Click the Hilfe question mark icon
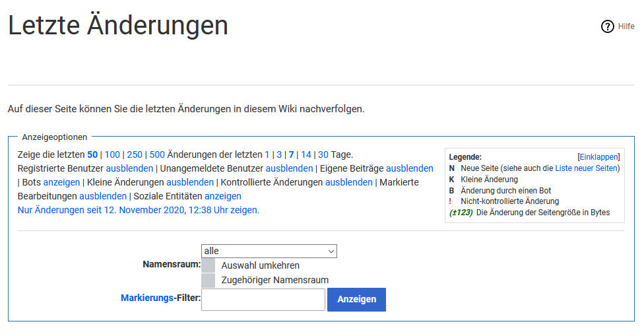 [x=607, y=26]
